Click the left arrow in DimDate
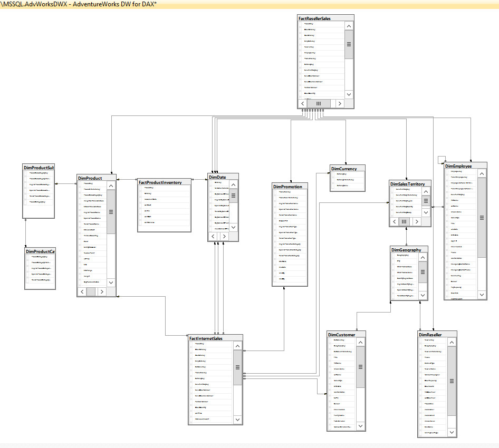499x448 pixels. tap(213, 236)
